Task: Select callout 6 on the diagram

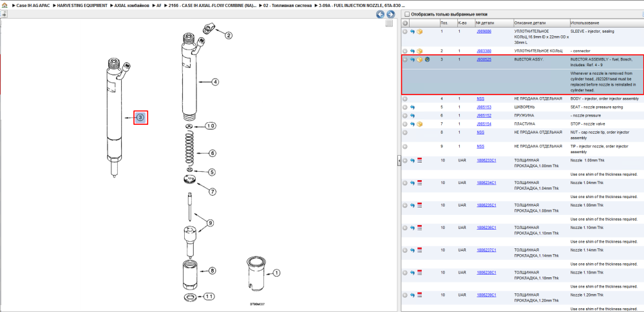Action: tap(212, 153)
